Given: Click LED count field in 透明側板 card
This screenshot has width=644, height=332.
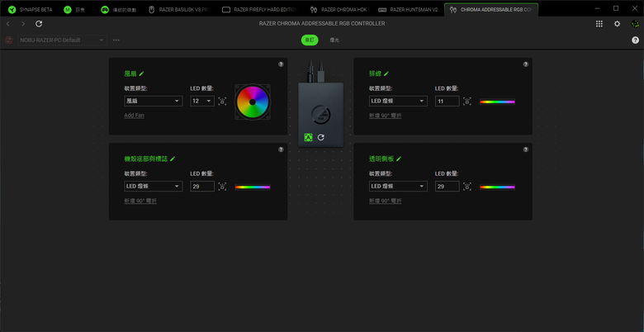Looking at the screenshot, I should 447,186.
